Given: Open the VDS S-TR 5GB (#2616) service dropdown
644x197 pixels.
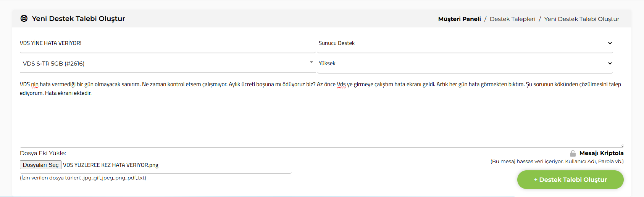Looking at the screenshot, I should point(168,64).
